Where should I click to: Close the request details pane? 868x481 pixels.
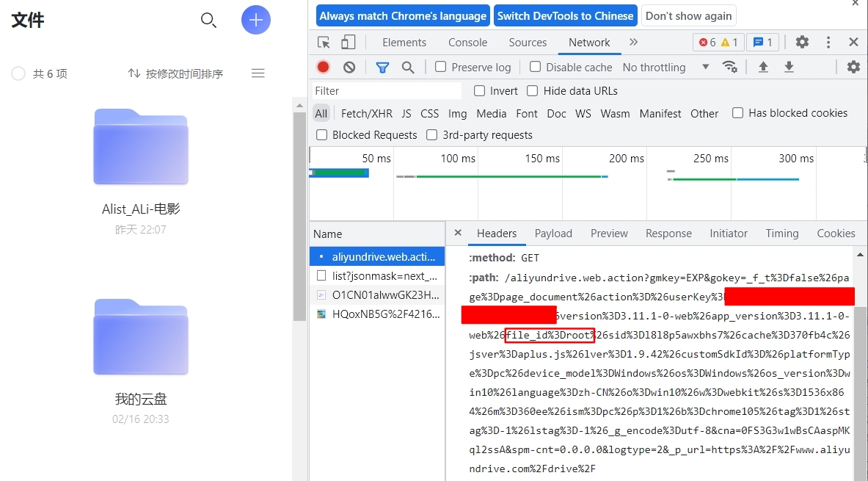click(458, 233)
